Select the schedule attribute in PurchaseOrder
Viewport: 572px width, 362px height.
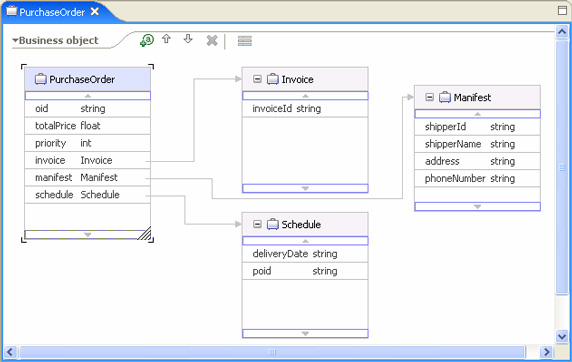click(x=54, y=194)
